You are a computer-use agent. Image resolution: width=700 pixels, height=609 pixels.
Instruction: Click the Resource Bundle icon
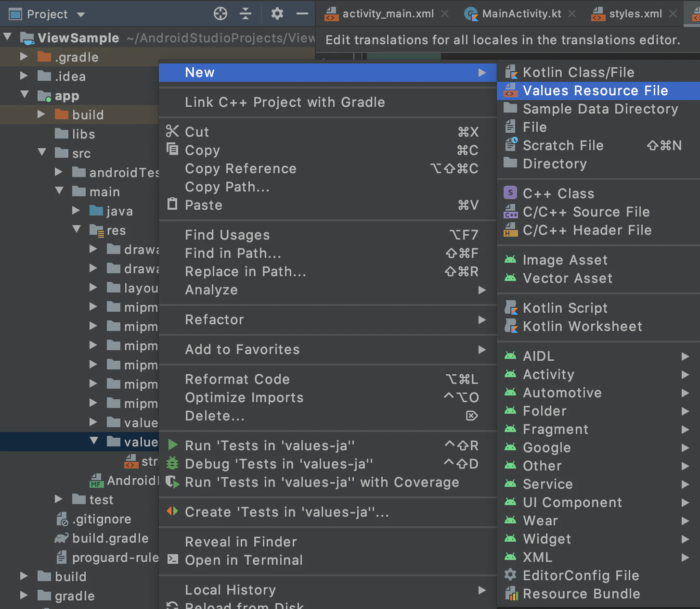pyautogui.click(x=511, y=594)
